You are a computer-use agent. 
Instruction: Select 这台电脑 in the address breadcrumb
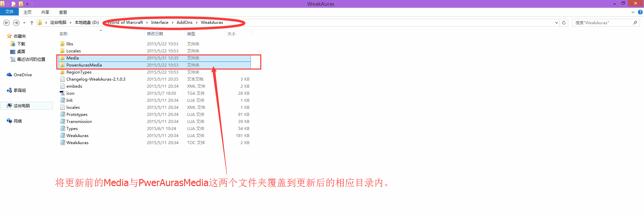(58, 23)
